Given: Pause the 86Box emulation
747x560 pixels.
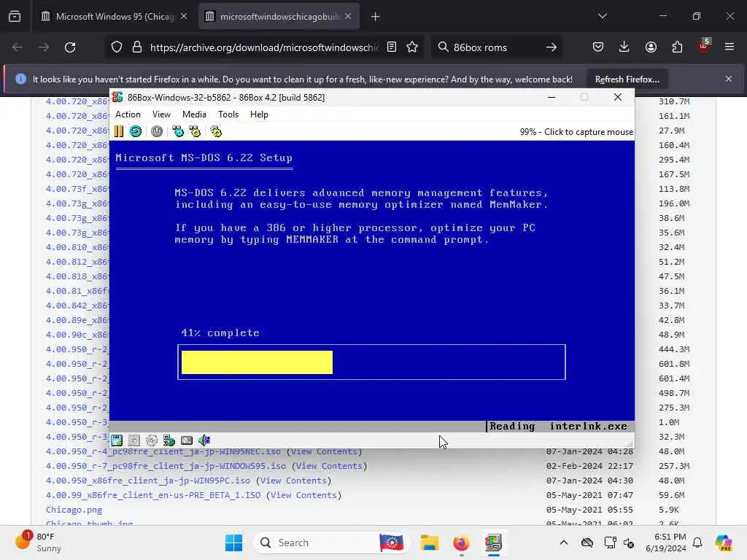Looking at the screenshot, I should tap(119, 131).
